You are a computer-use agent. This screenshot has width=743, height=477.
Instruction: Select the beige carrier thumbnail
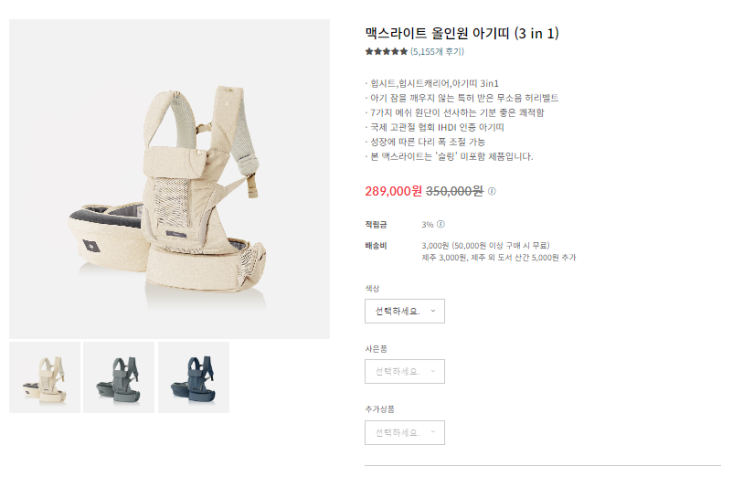pyautogui.click(x=45, y=378)
